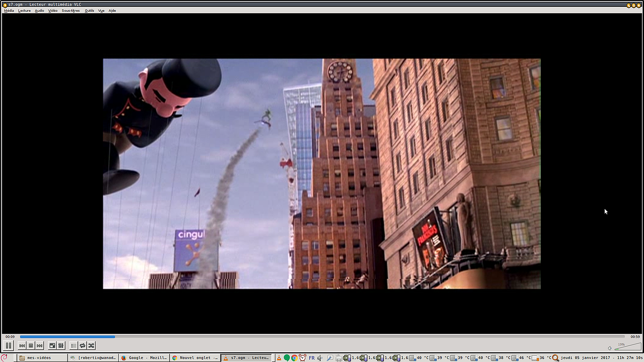
Task: Show the playlist panel
Action: tap(74, 346)
